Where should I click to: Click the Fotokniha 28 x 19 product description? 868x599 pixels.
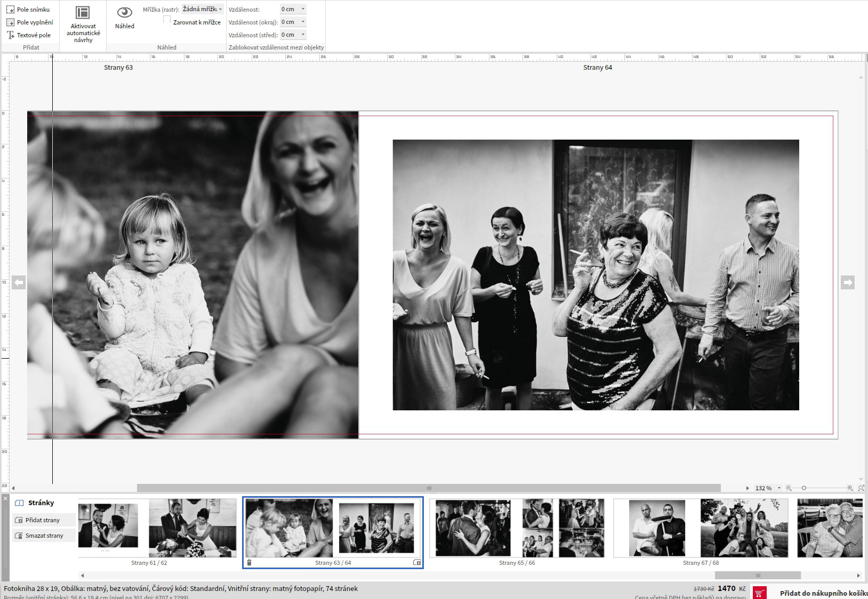181,589
